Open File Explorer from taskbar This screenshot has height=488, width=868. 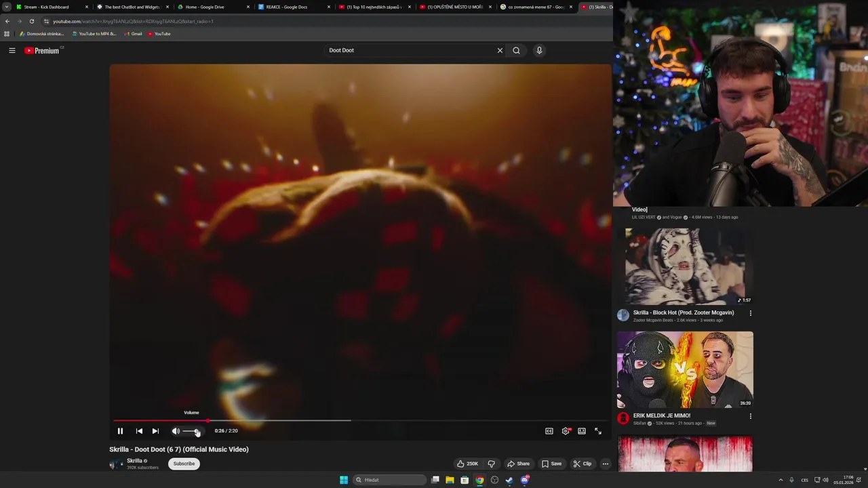point(450,480)
